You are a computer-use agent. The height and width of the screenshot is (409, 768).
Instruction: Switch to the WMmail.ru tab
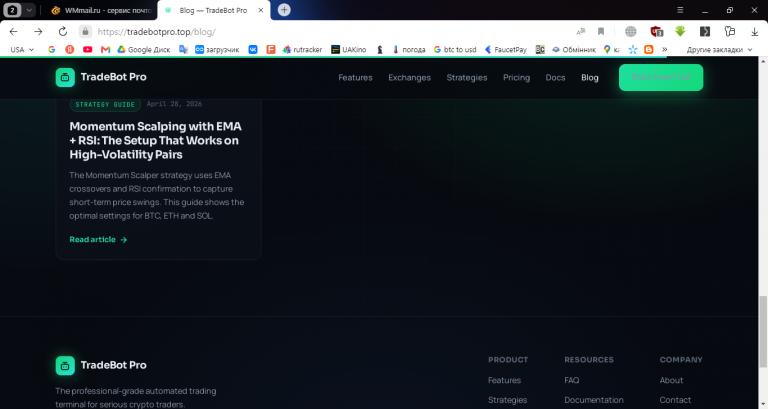(102, 10)
